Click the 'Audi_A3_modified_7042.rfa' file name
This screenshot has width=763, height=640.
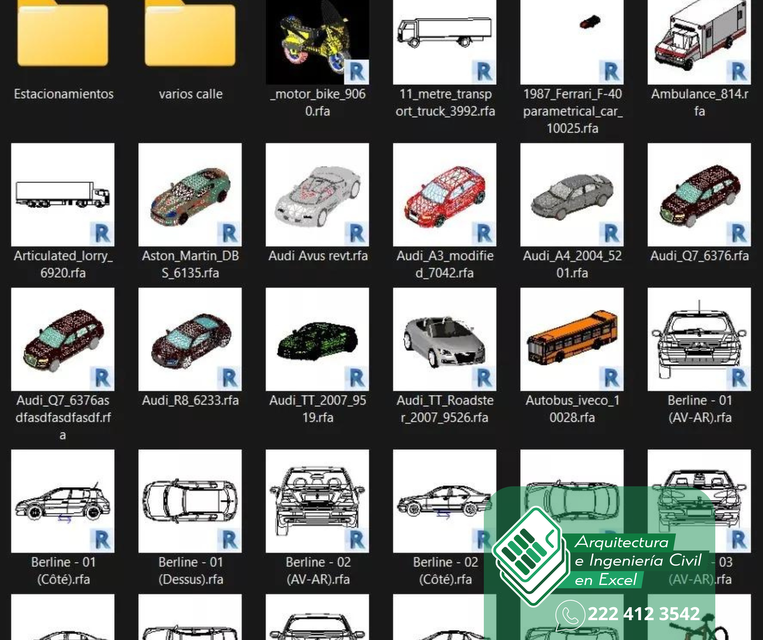coord(445,264)
